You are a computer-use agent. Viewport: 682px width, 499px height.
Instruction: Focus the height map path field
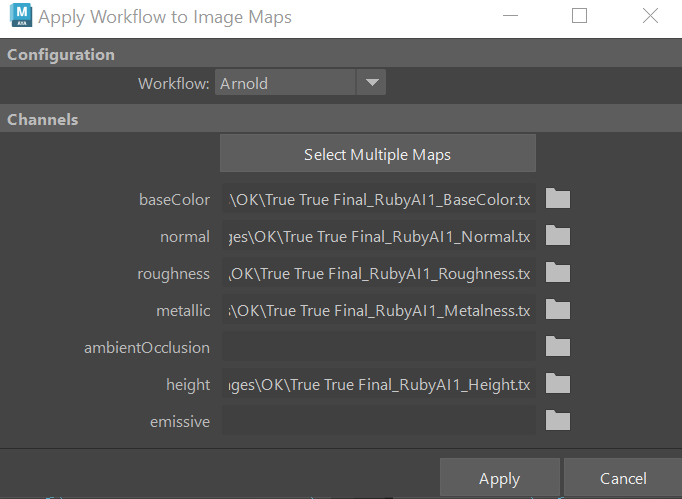click(x=378, y=385)
